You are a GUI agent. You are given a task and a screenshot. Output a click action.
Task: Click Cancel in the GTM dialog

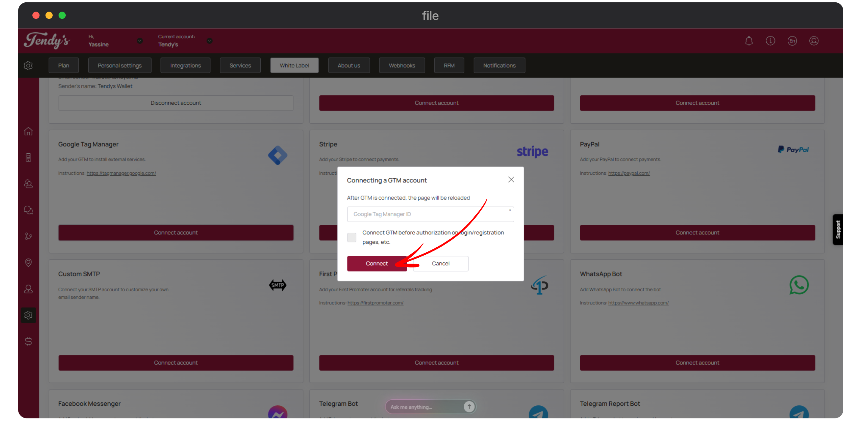(441, 263)
